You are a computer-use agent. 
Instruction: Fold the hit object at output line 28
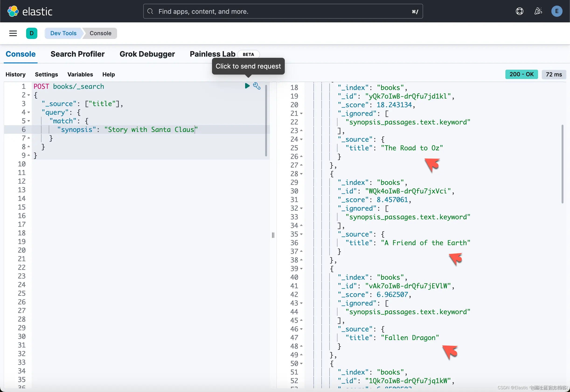click(301, 174)
